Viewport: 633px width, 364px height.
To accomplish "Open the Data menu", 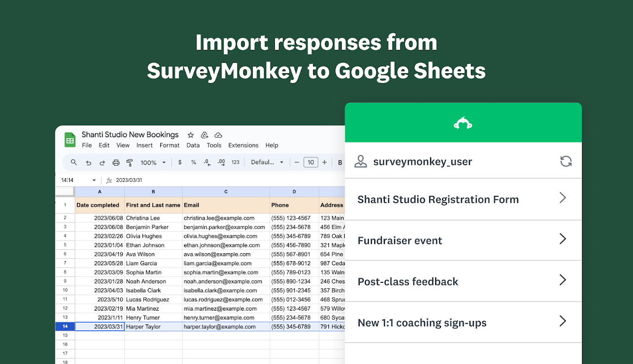I will pyautogui.click(x=193, y=145).
